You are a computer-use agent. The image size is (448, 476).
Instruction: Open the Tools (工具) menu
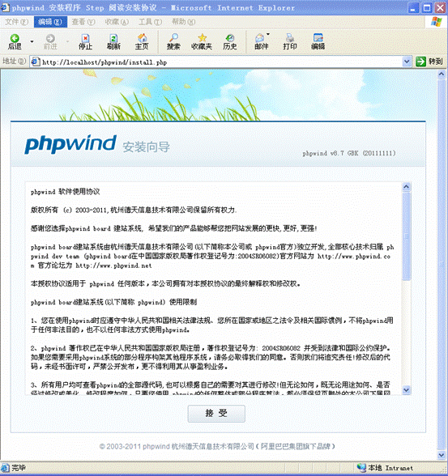pos(150,22)
